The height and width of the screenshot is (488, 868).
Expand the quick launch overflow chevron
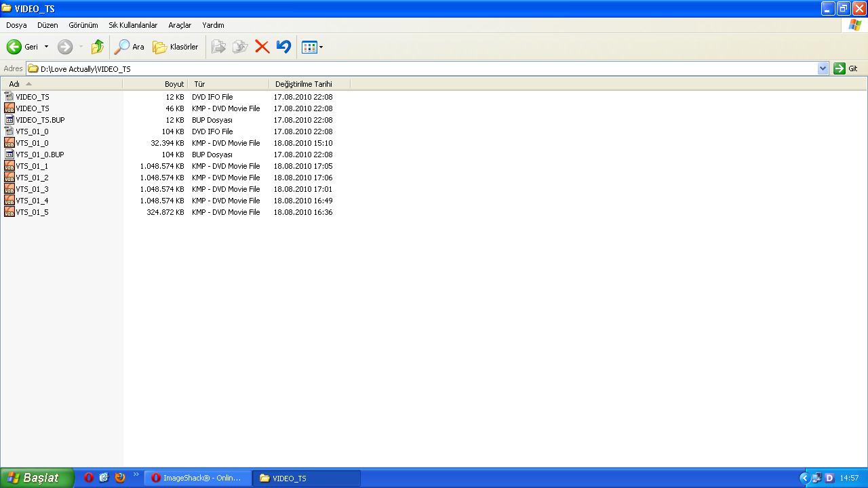(136, 474)
